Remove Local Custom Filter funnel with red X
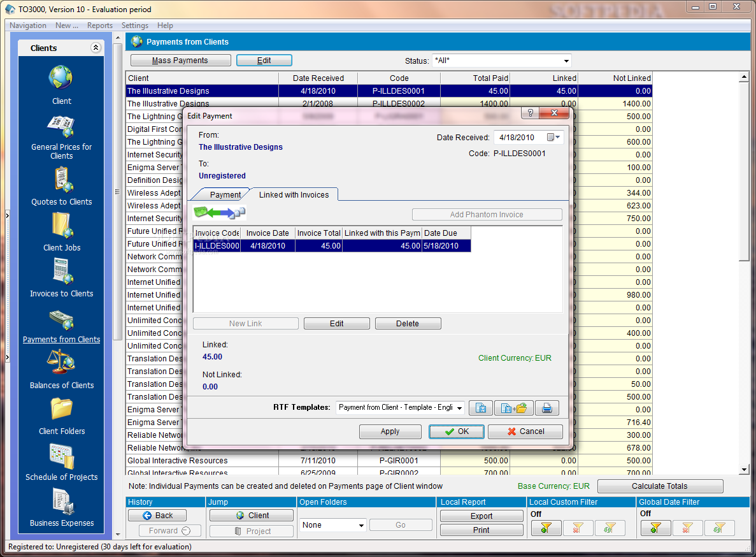The width and height of the screenshot is (756, 557). coord(578,528)
